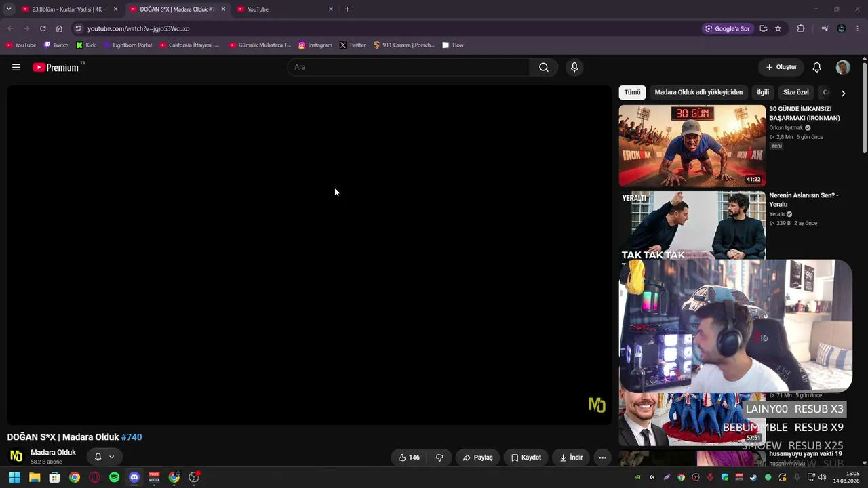The image size is (868, 488).
Task: Open Nerenin Aslanısın Sen video thumbnail
Action: pos(692,225)
